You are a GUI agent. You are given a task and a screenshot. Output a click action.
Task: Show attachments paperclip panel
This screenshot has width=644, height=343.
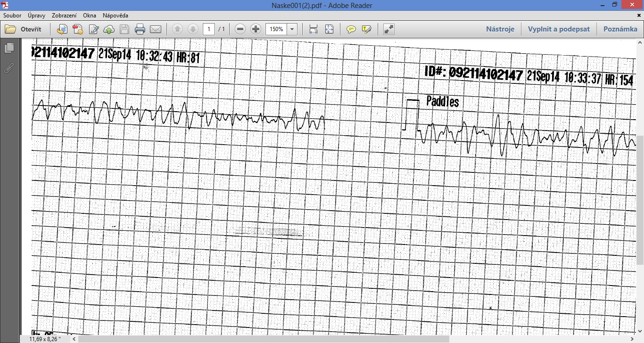9,68
